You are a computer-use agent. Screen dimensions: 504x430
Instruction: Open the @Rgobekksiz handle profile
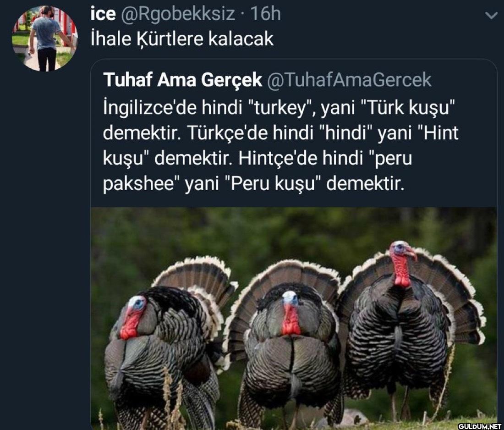[x=177, y=14]
